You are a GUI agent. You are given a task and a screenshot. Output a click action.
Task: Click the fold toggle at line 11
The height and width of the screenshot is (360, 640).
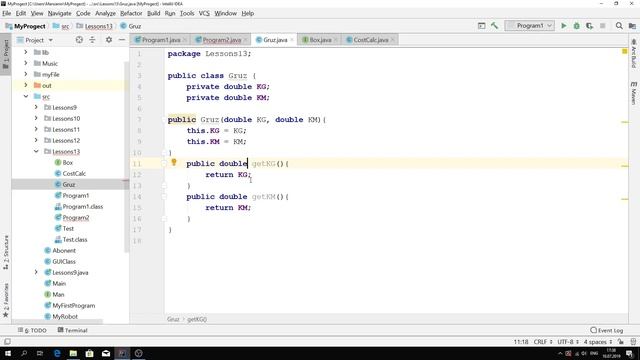164,163
